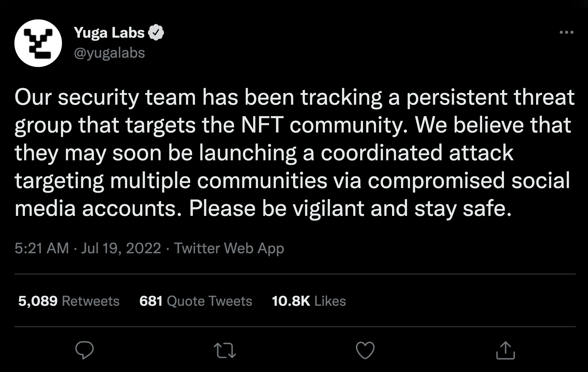Click the Yuga Labs profile avatar
588x372 pixels.
(38, 43)
